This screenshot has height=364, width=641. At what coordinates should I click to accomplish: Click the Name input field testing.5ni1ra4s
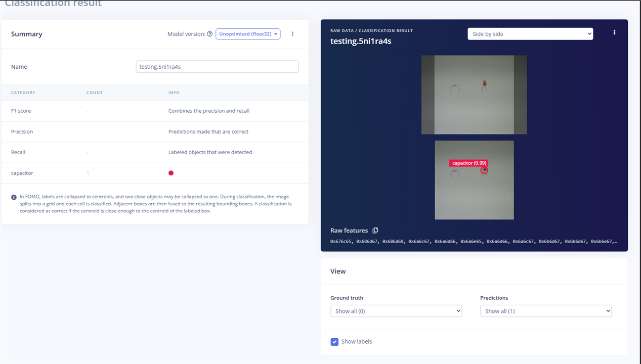tap(217, 67)
